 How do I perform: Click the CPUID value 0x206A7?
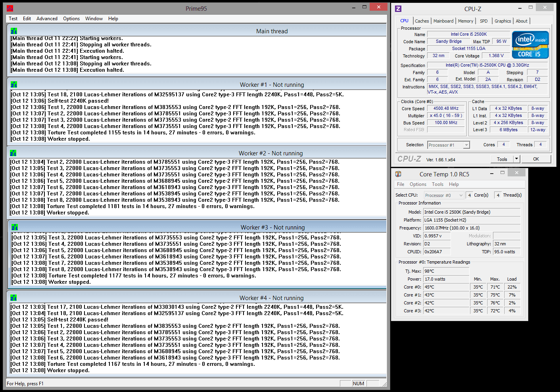point(437,252)
